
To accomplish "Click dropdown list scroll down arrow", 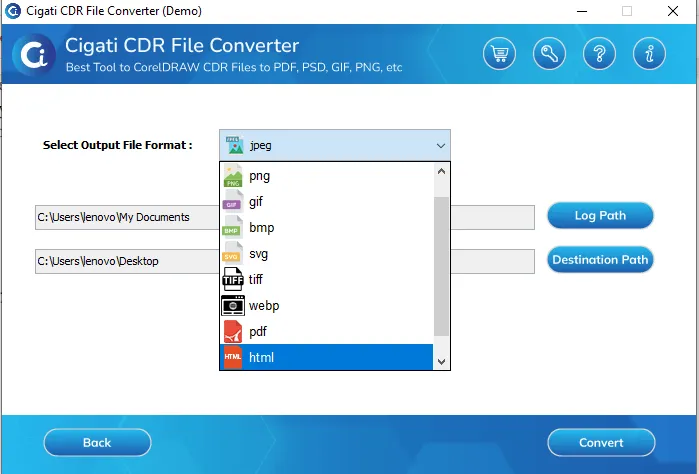I will coord(441,362).
